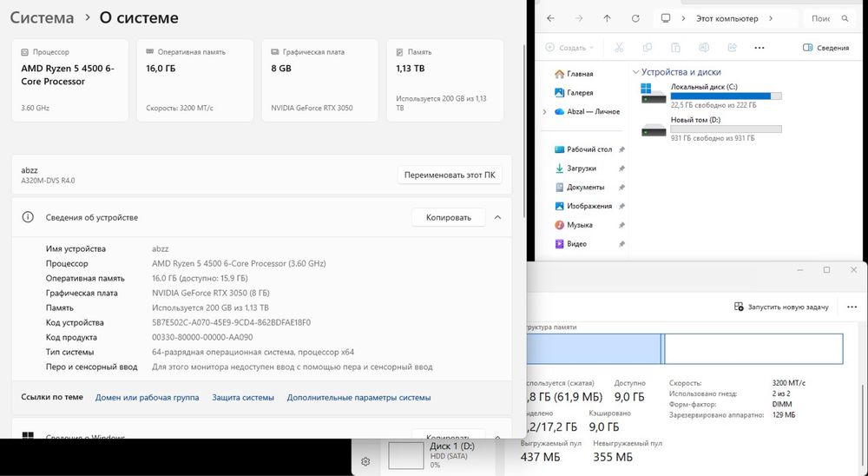Open Task Manager settings gear
This screenshot has width=868, height=476.
(365, 461)
